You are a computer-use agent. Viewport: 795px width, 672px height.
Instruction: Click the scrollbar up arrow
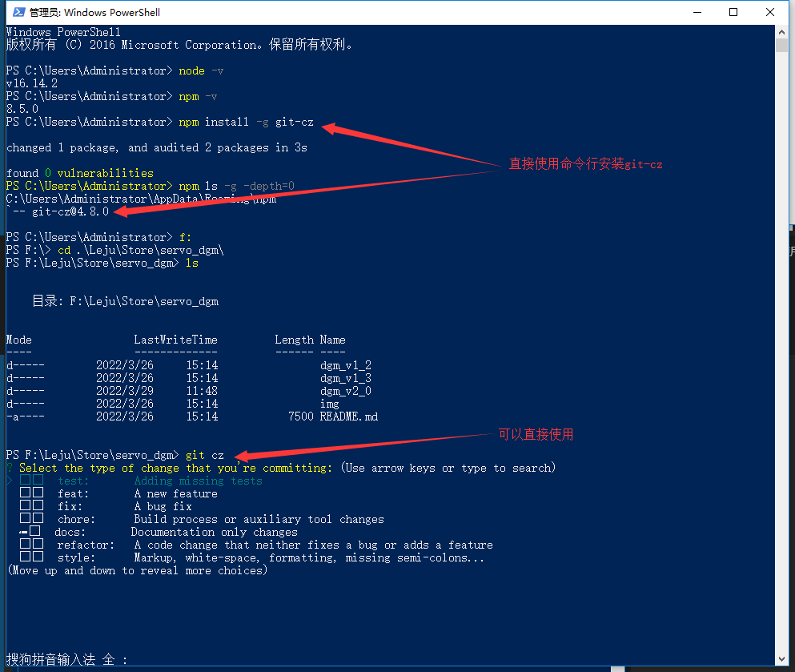tap(783, 32)
